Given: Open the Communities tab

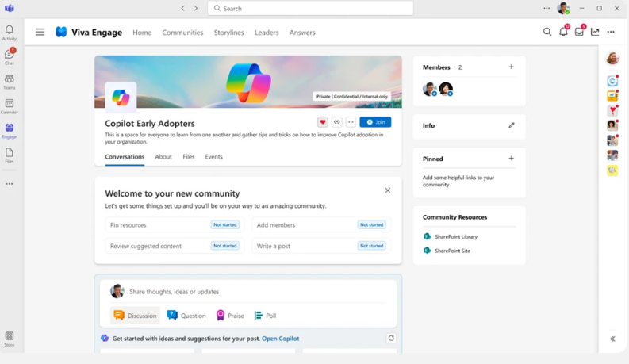Looking at the screenshot, I should (x=182, y=33).
